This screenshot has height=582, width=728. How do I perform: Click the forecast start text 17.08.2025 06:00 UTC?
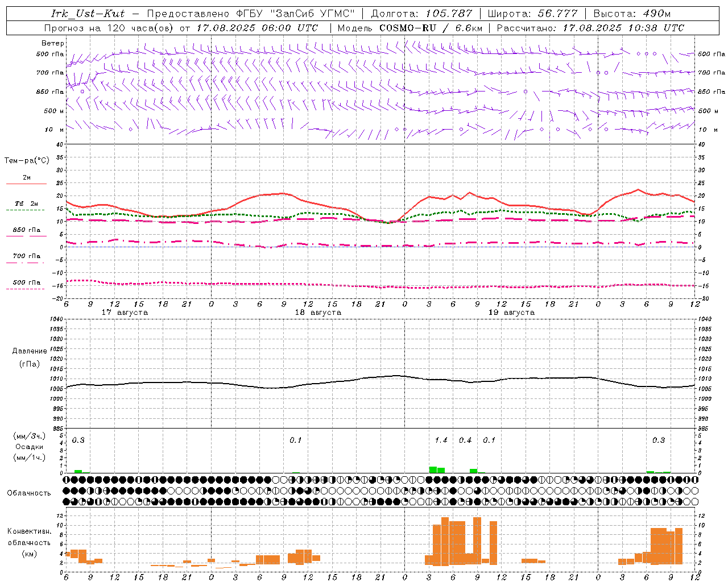258,28
